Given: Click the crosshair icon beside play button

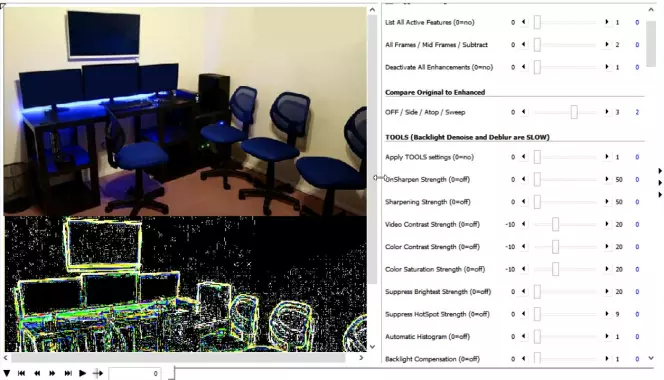Looking at the screenshot, I should coord(98,373).
